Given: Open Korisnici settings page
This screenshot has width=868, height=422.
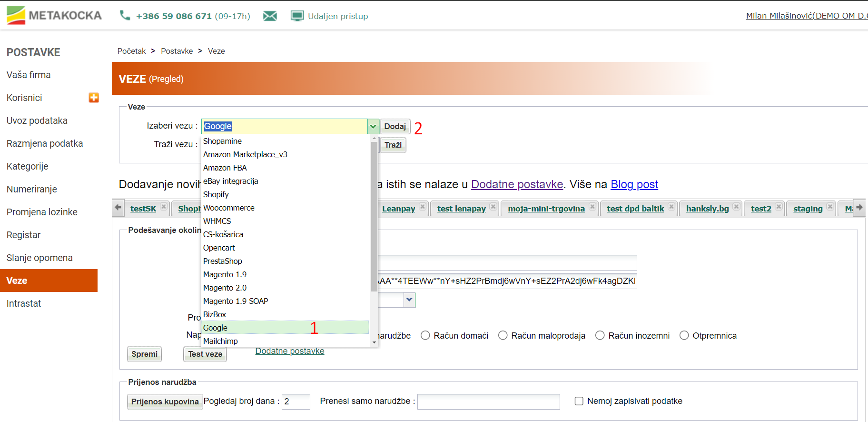Looking at the screenshot, I should tap(24, 98).
